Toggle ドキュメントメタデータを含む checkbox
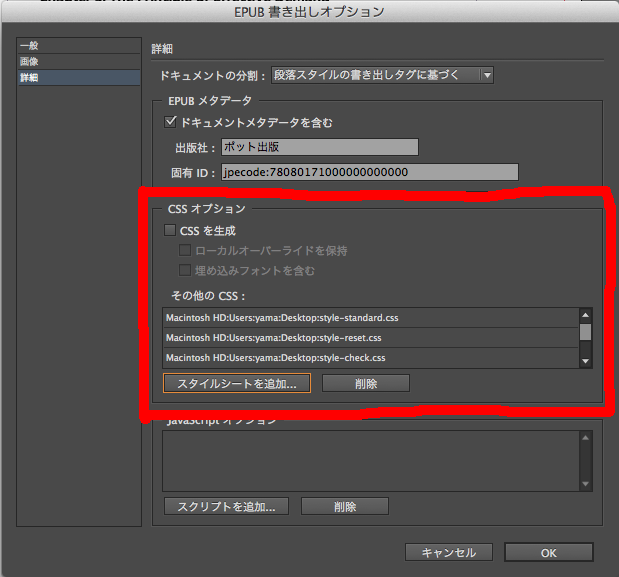Image resolution: width=619 pixels, height=577 pixels. pos(169,122)
